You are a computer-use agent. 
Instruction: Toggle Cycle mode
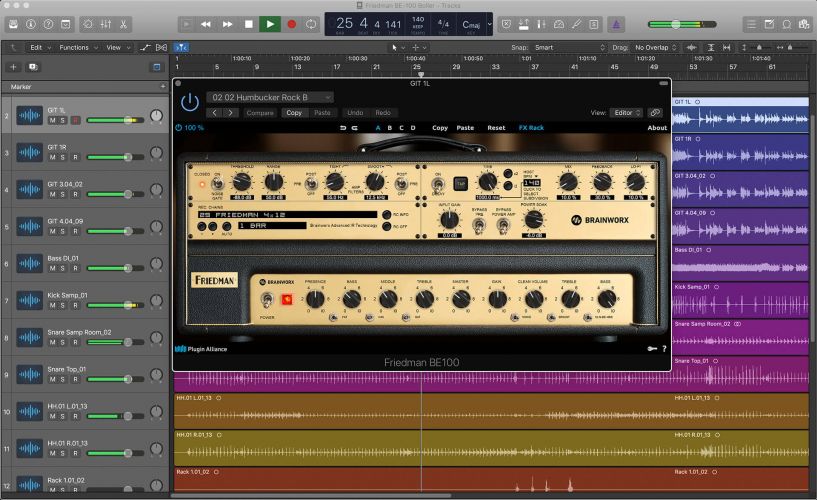[x=311, y=24]
